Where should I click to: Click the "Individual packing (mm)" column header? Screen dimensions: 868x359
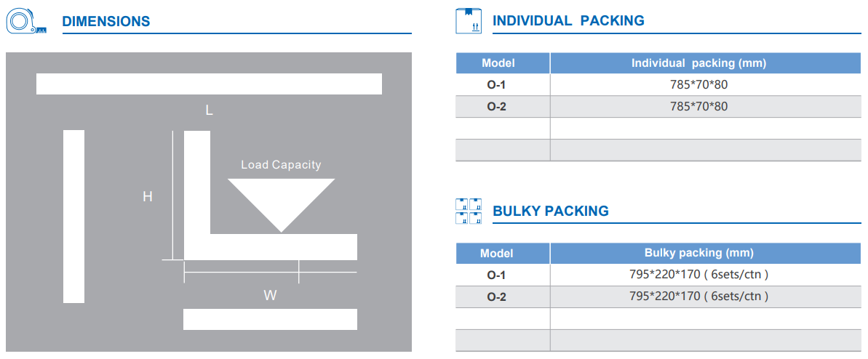(698, 63)
